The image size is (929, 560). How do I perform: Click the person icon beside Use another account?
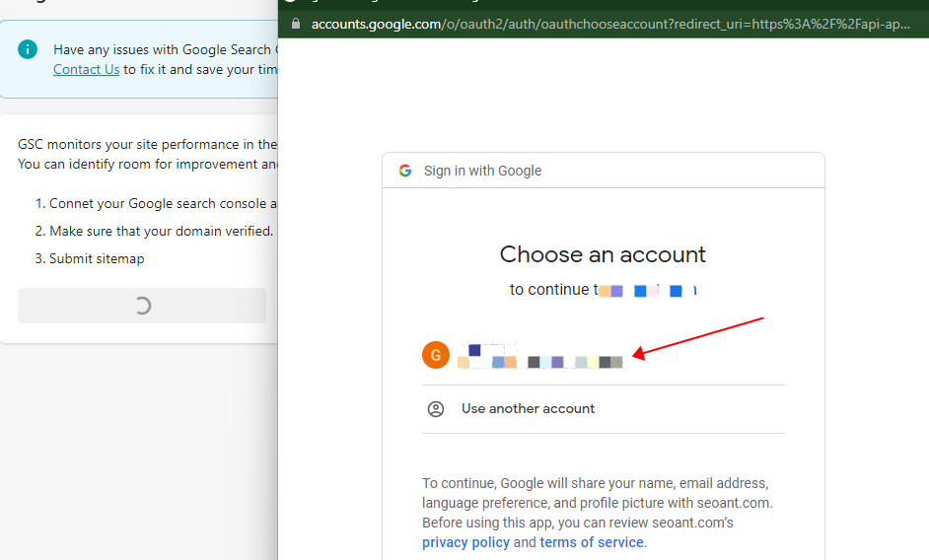pyautogui.click(x=436, y=409)
